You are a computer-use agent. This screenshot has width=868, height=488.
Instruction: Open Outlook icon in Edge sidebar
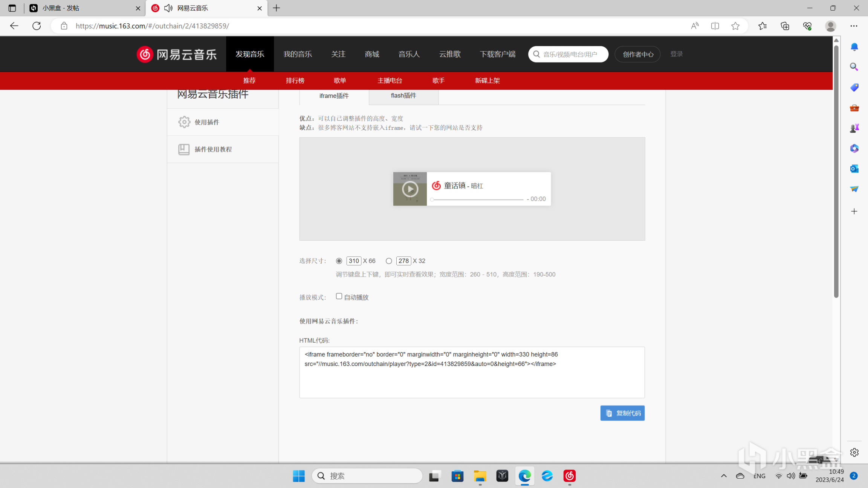[x=854, y=169]
